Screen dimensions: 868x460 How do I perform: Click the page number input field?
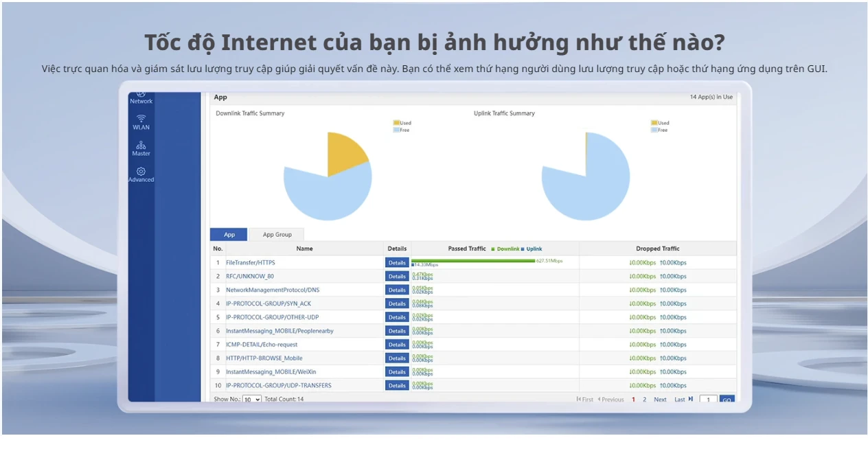tap(708, 400)
